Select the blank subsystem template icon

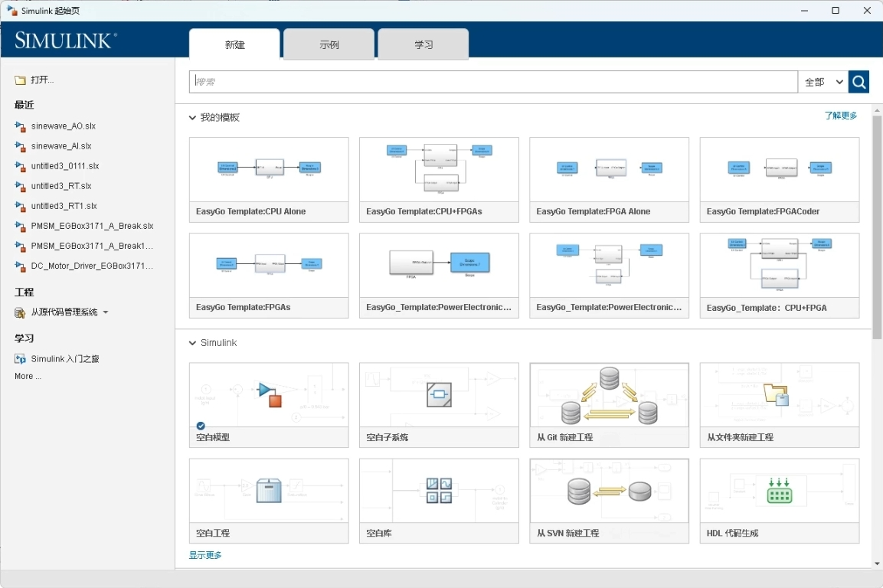pyautogui.click(x=439, y=394)
